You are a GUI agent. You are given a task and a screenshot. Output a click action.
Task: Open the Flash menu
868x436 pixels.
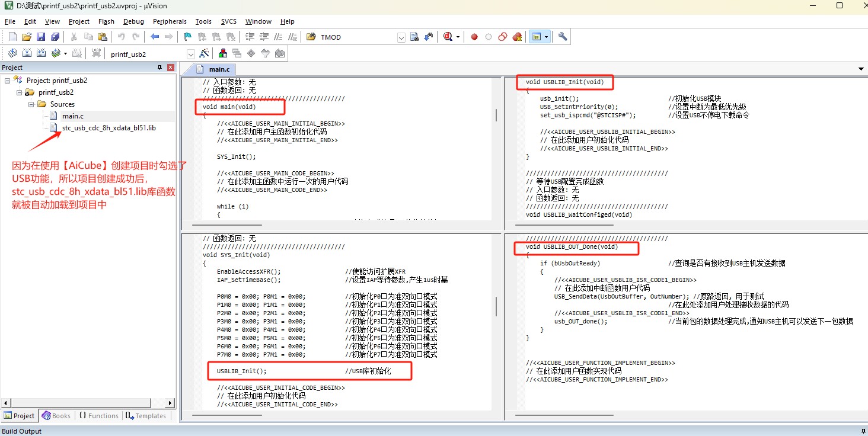click(106, 21)
